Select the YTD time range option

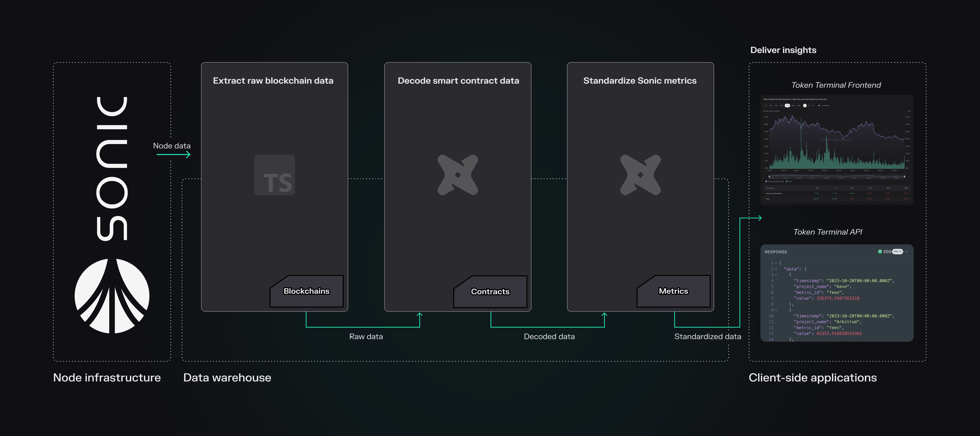click(x=788, y=106)
